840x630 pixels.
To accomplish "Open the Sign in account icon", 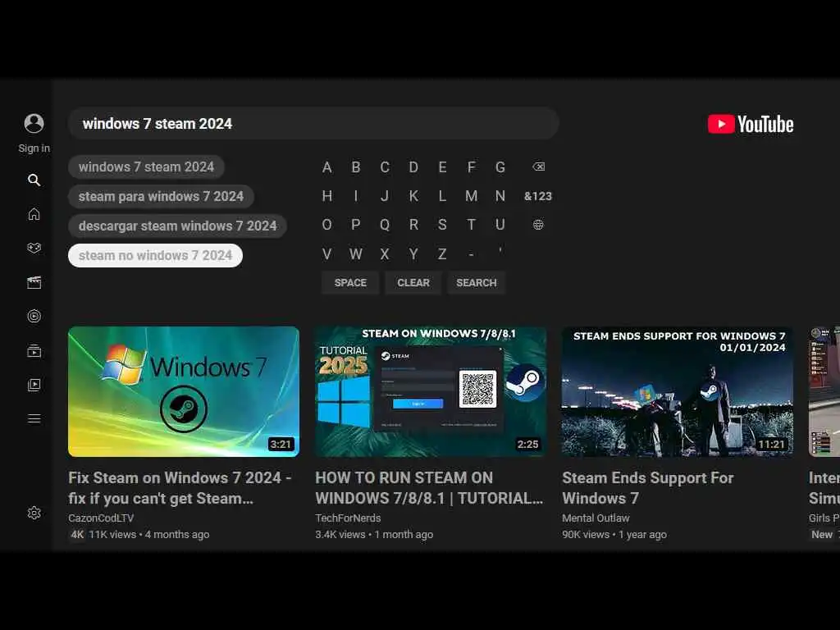I will point(34,123).
